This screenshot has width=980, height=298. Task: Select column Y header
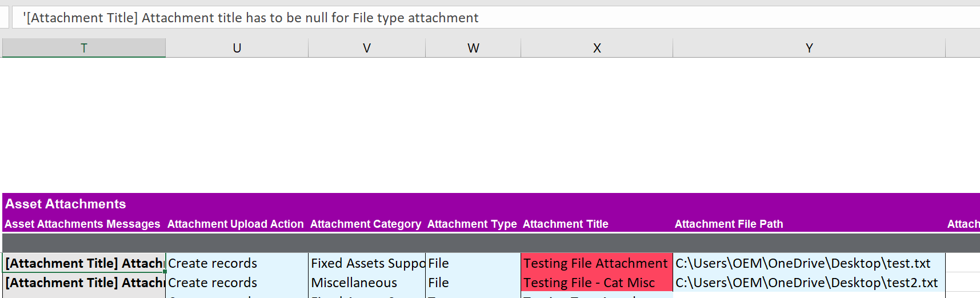coord(809,48)
